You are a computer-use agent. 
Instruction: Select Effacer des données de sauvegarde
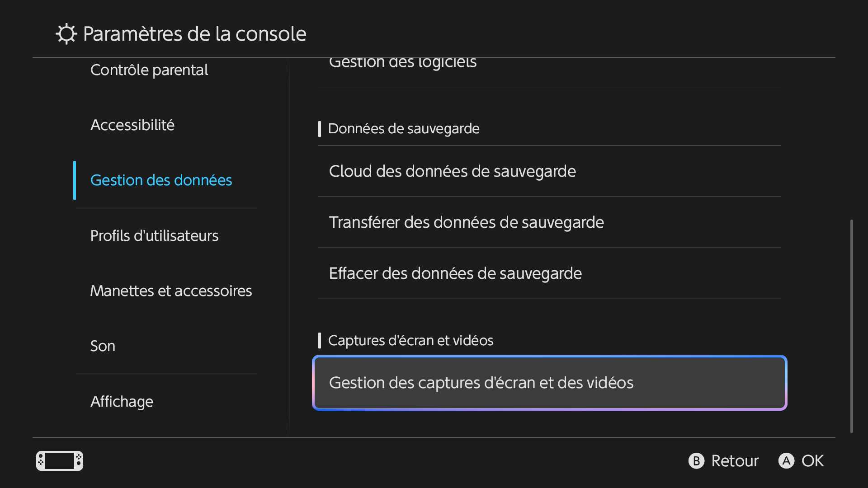[455, 273]
